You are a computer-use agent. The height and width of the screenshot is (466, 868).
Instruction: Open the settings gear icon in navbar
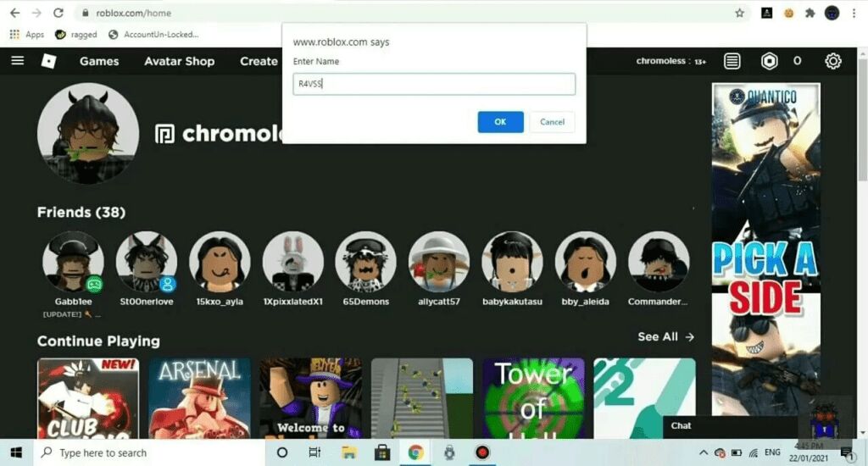832,61
